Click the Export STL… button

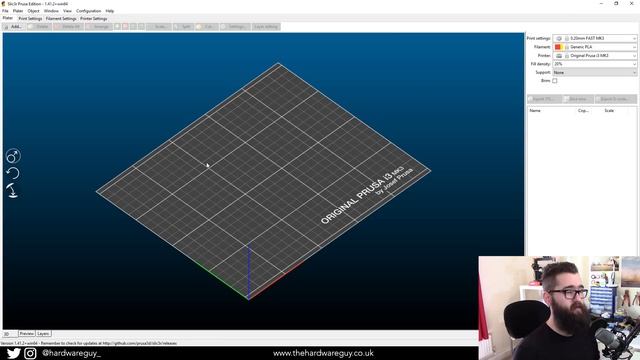click(544, 99)
